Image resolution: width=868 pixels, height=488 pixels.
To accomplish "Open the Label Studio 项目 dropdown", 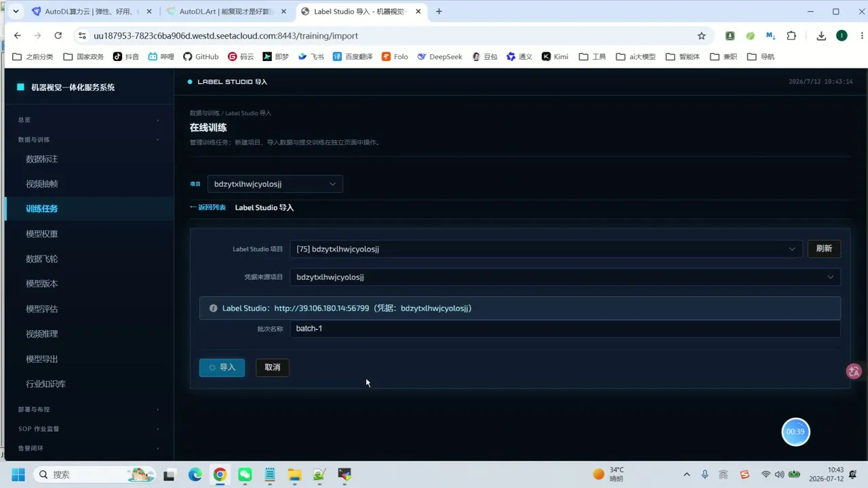I will 546,249.
